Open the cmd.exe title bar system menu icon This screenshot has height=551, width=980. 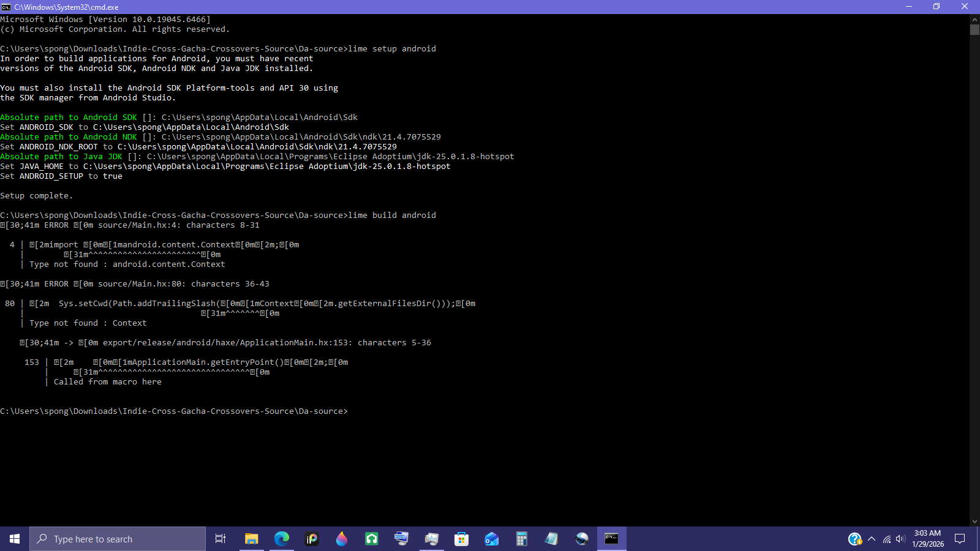[x=6, y=7]
